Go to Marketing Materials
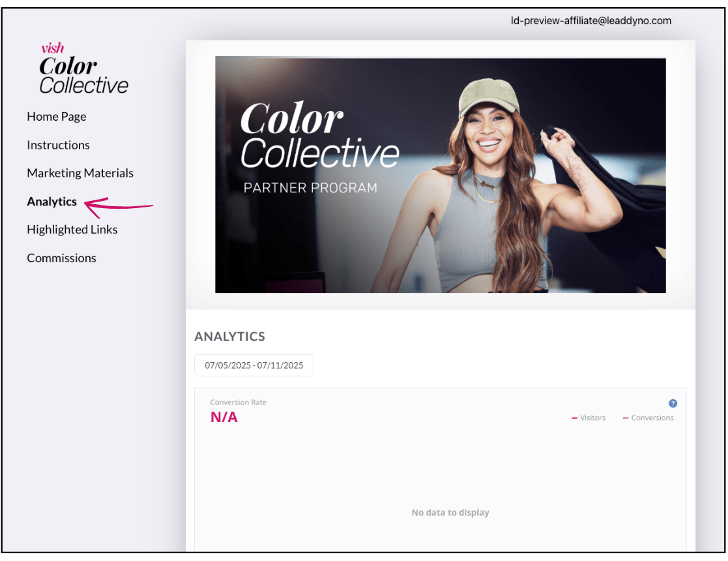Image resolution: width=728 pixels, height=561 pixels. click(x=80, y=173)
